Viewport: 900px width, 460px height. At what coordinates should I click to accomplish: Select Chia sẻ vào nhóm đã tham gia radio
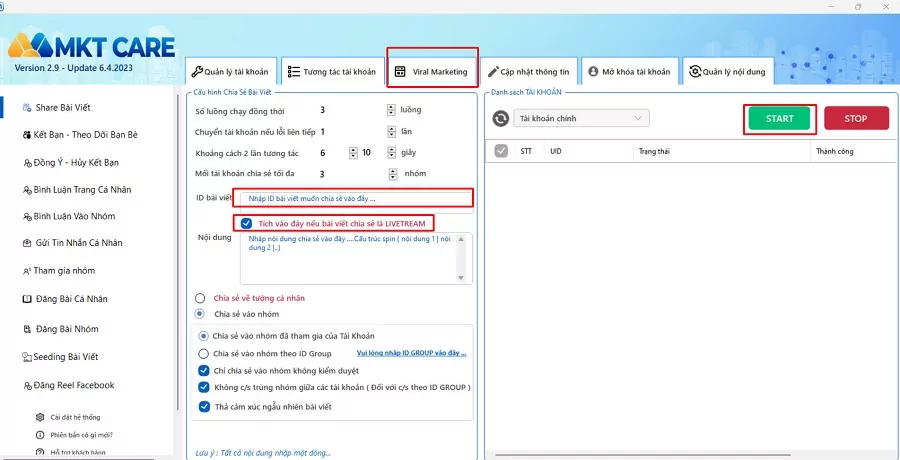[203, 336]
